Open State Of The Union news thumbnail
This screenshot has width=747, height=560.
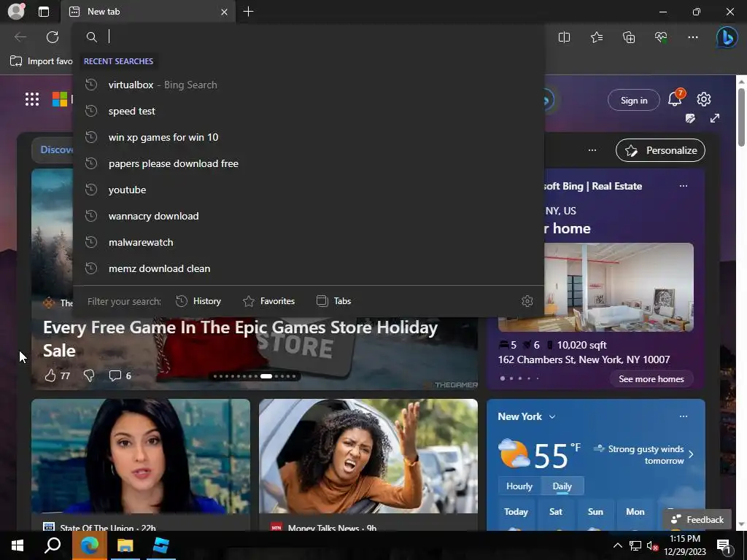pos(141,456)
